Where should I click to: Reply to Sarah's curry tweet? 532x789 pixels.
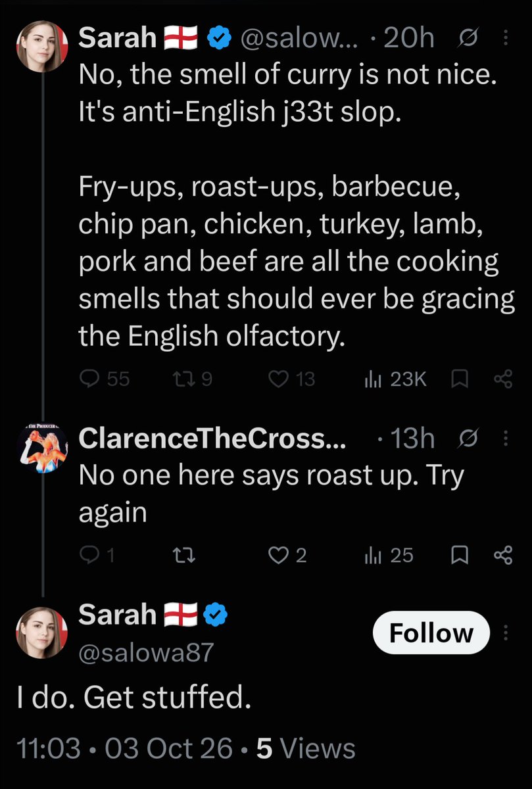pos(103,379)
